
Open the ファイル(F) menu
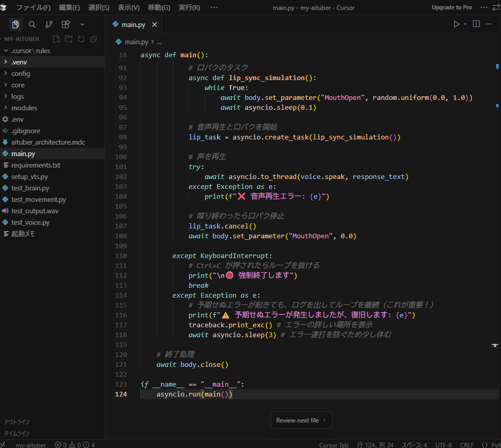click(x=33, y=8)
